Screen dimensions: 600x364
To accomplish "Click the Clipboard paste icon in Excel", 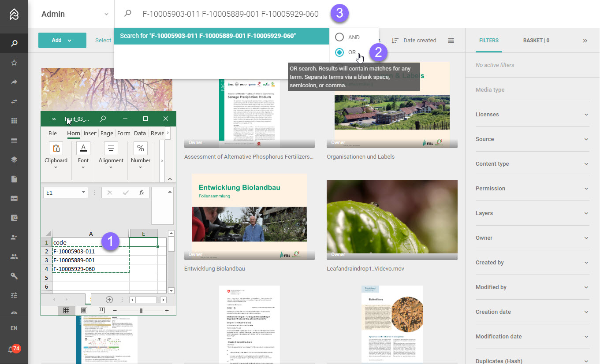I will tap(56, 148).
